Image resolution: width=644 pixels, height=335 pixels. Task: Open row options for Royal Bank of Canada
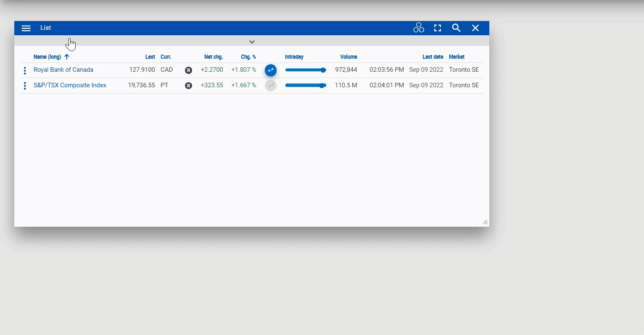[x=25, y=70]
